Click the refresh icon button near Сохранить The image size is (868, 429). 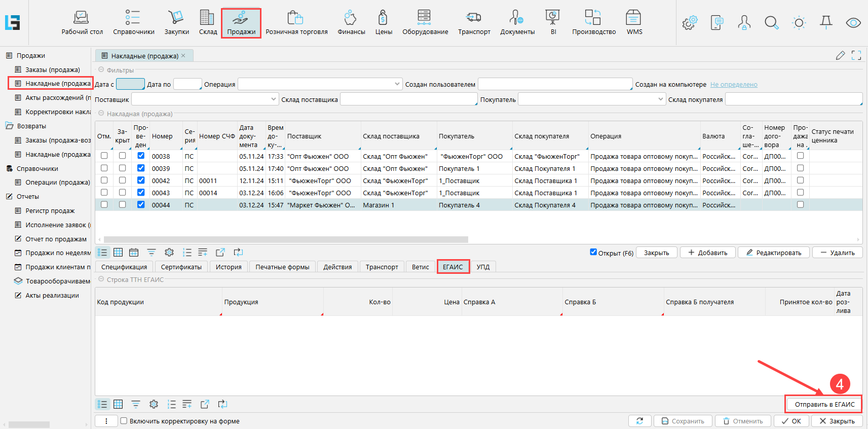pos(639,421)
